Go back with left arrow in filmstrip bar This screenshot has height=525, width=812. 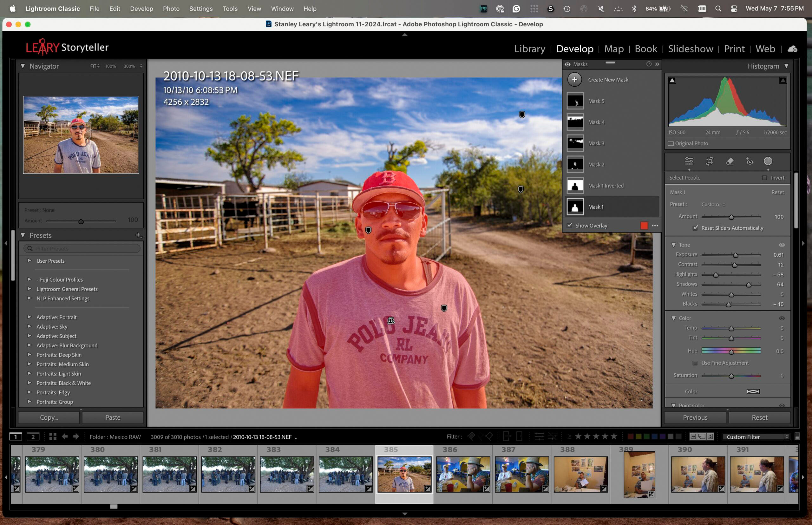point(64,437)
